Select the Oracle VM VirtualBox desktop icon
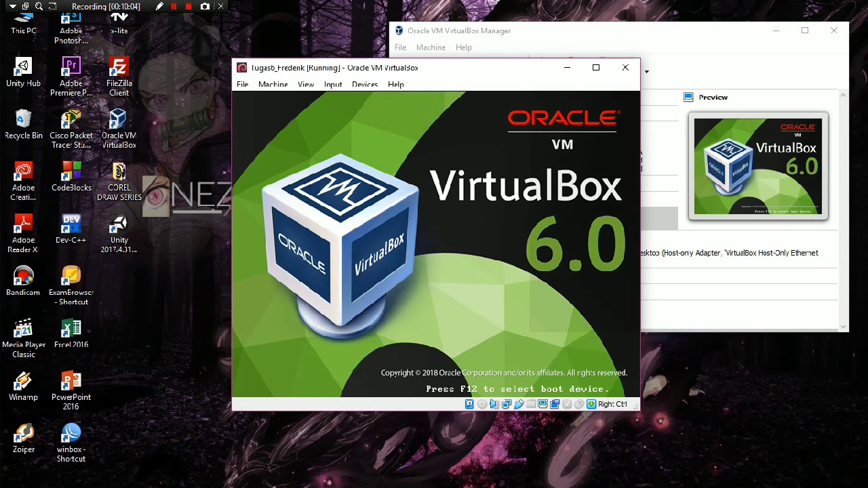868x488 pixels. pos(119,129)
